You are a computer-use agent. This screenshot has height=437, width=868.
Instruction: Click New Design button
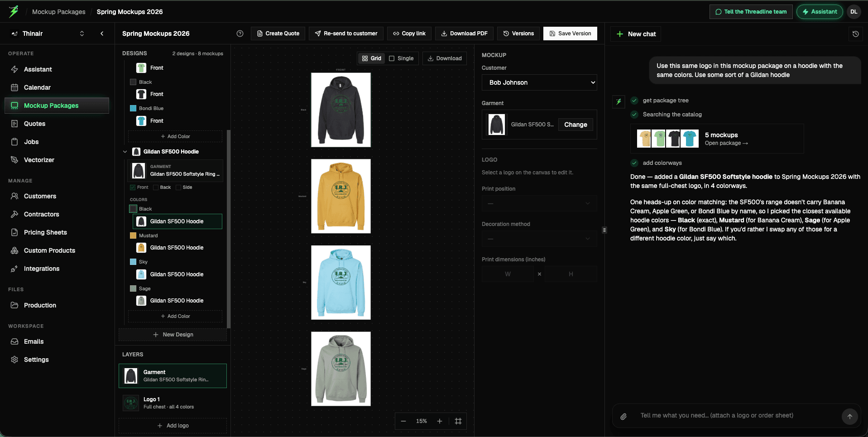pyautogui.click(x=173, y=335)
